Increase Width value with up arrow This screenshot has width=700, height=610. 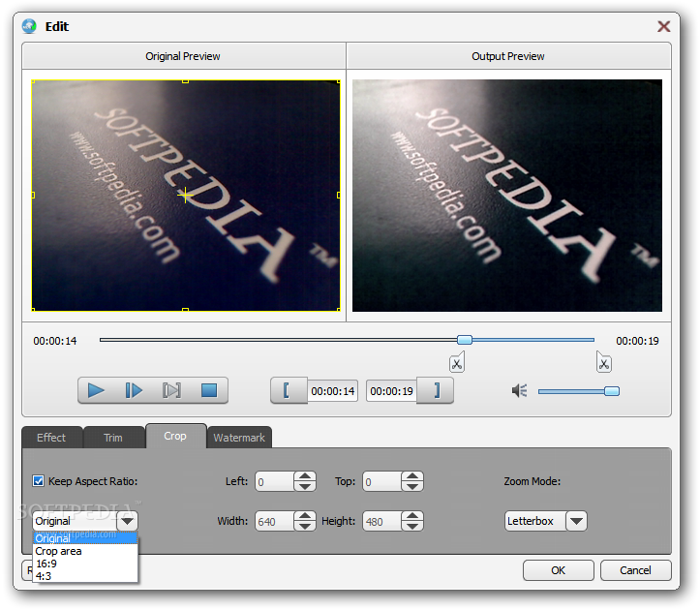(x=305, y=516)
